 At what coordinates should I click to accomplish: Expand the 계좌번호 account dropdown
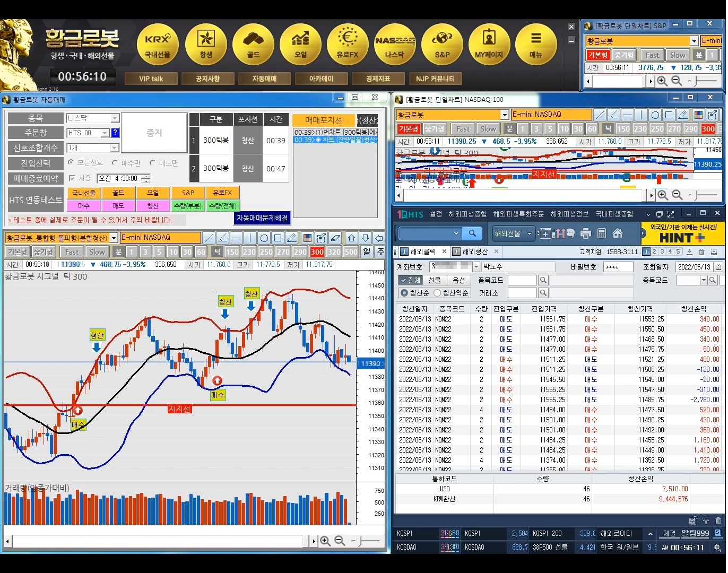click(476, 267)
